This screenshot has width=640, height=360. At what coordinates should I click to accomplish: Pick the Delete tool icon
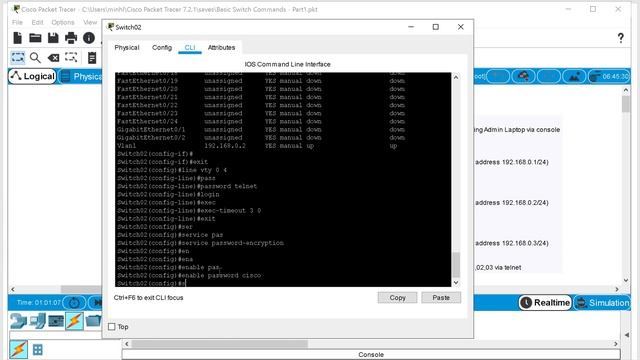tap(53, 58)
